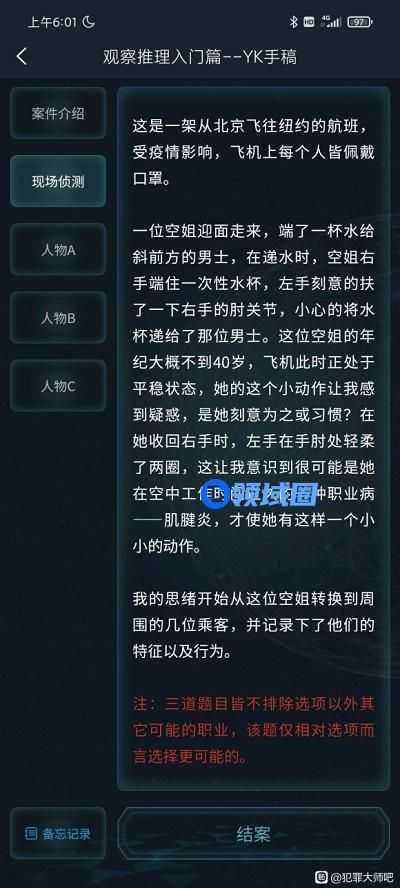Click the 观察推理入门篇 page title

coord(200,57)
